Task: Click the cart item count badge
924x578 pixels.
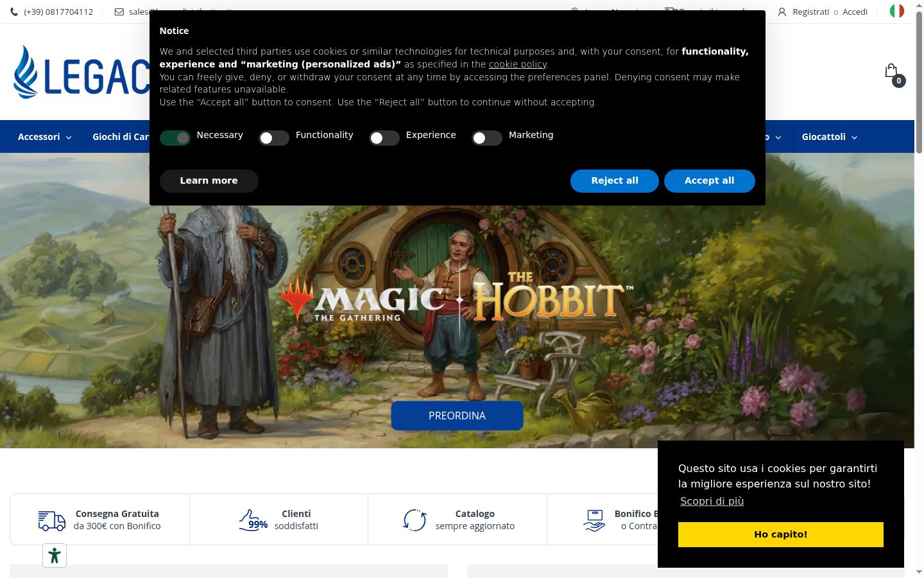Action: click(x=899, y=81)
